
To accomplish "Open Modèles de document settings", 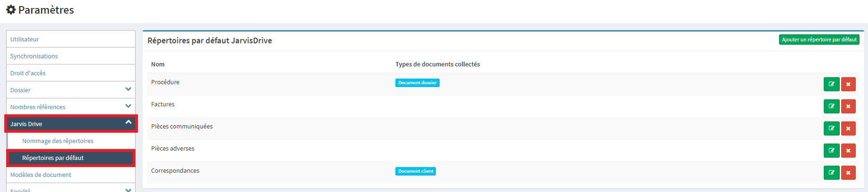I will [x=71, y=175].
